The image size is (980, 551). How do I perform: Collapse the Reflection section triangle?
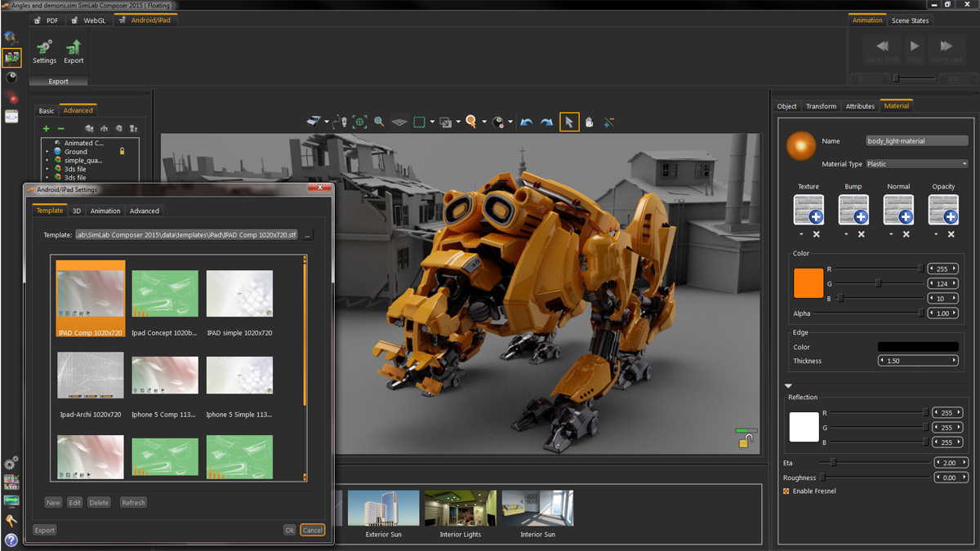click(788, 386)
